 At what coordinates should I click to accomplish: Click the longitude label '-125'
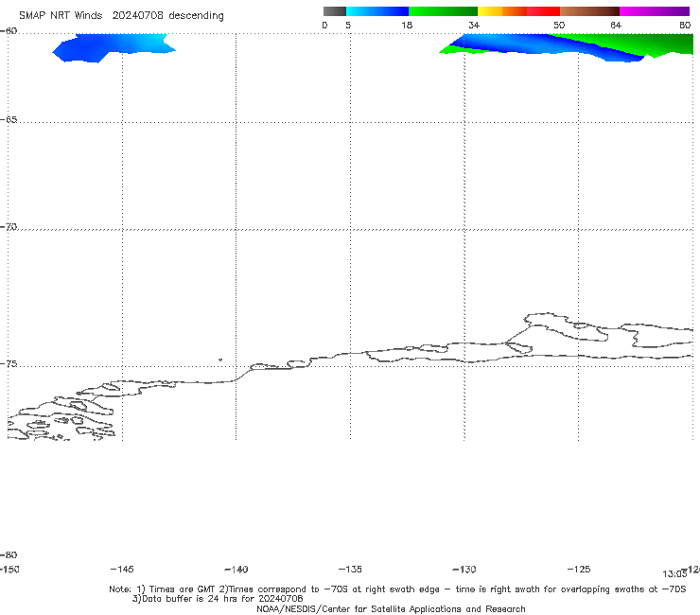click(x=579, y=570)
